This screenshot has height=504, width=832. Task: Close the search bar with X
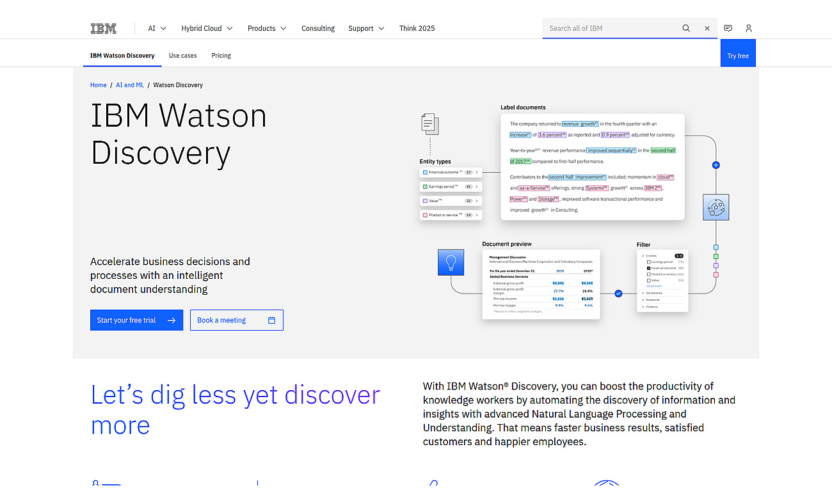(x=707, y=28)
